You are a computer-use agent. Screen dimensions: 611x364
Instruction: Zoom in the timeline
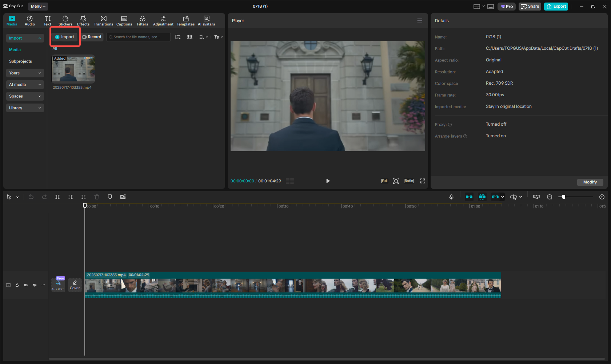tap(602, 197)
